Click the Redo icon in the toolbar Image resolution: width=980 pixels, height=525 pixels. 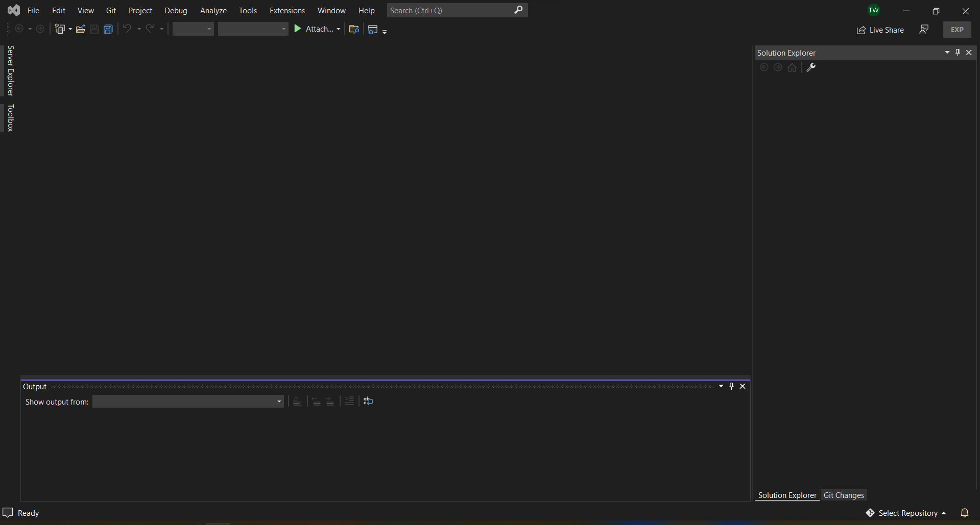pos(150,29)
